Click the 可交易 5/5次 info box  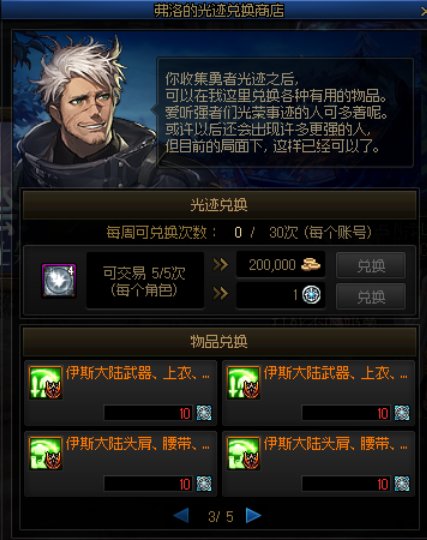[x=145, y=280]
